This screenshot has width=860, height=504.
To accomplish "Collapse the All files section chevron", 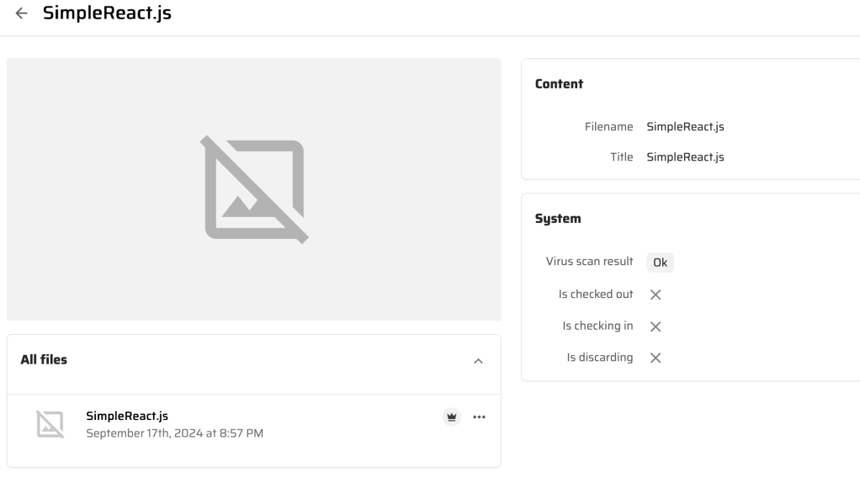I will click(x=478, y=361).
